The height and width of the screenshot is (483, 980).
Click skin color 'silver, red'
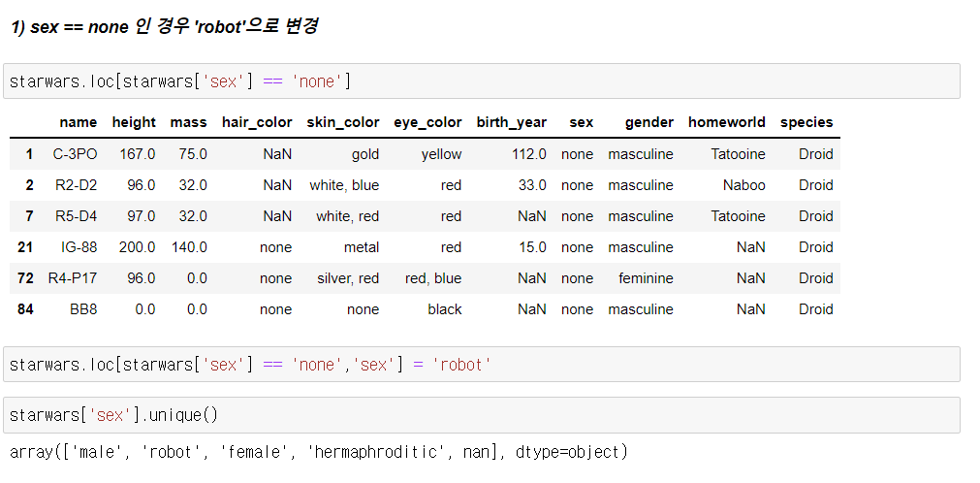coord(347,278)
